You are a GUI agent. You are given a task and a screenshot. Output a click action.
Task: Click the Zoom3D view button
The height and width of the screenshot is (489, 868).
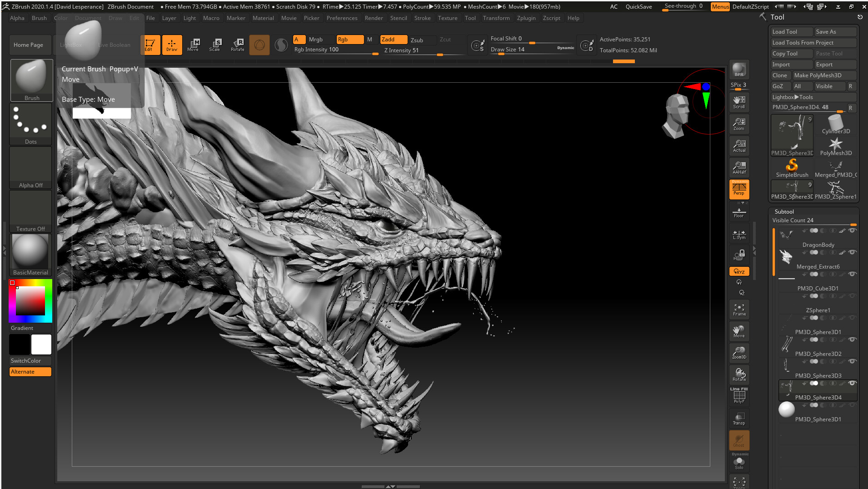point(739,353)
